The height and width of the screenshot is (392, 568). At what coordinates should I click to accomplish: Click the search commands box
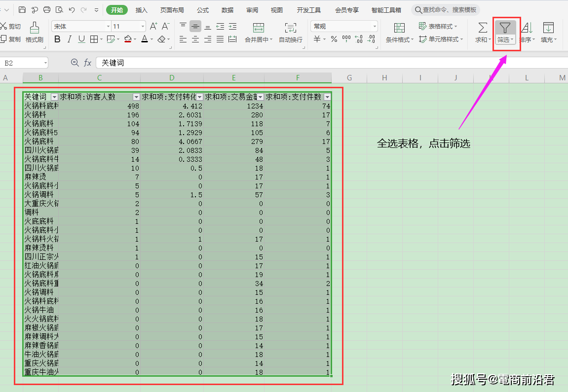pyautogui.click(x=446, y=10)
